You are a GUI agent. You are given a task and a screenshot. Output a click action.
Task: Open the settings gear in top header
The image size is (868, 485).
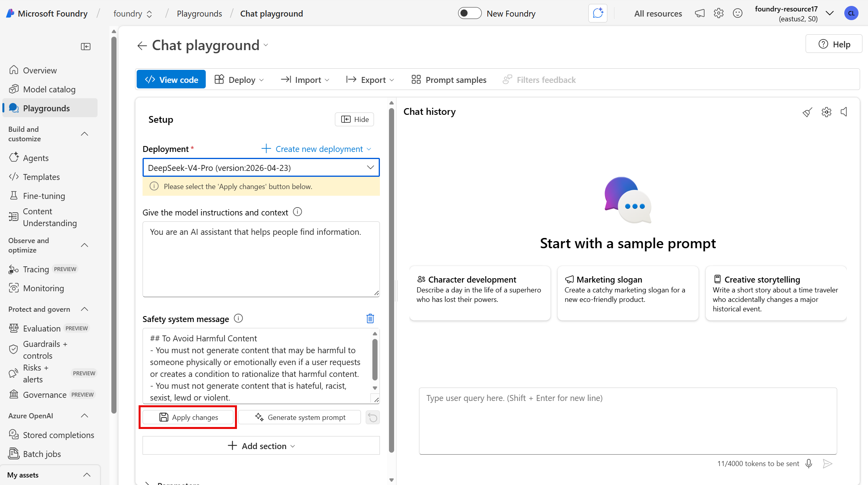click(719, 13)
